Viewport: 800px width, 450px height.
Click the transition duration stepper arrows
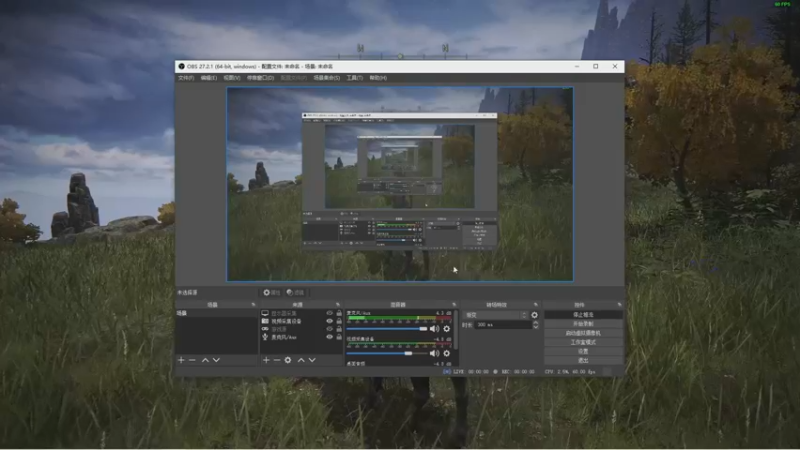(536, 325)
